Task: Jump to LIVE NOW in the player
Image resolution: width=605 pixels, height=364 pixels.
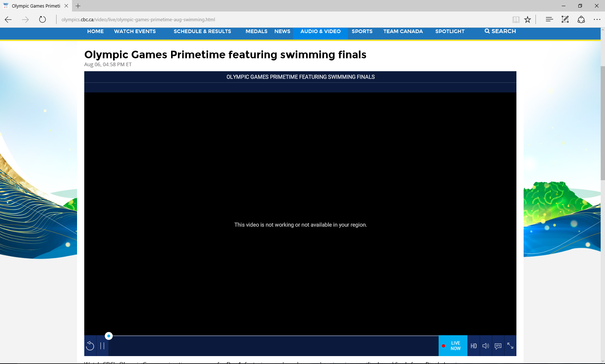Action: (x=453, y=346)
